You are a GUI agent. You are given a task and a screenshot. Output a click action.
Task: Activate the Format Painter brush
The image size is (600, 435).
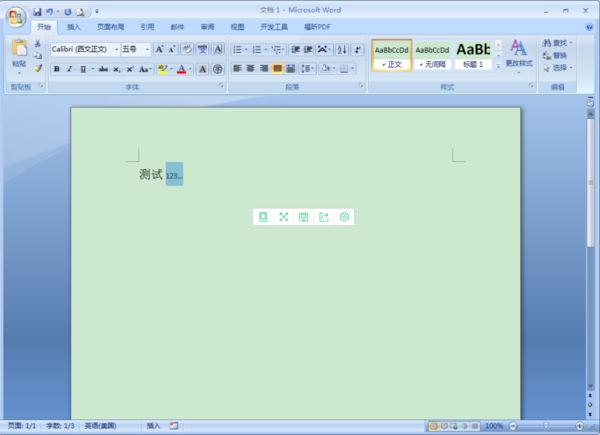click(38, 68)
